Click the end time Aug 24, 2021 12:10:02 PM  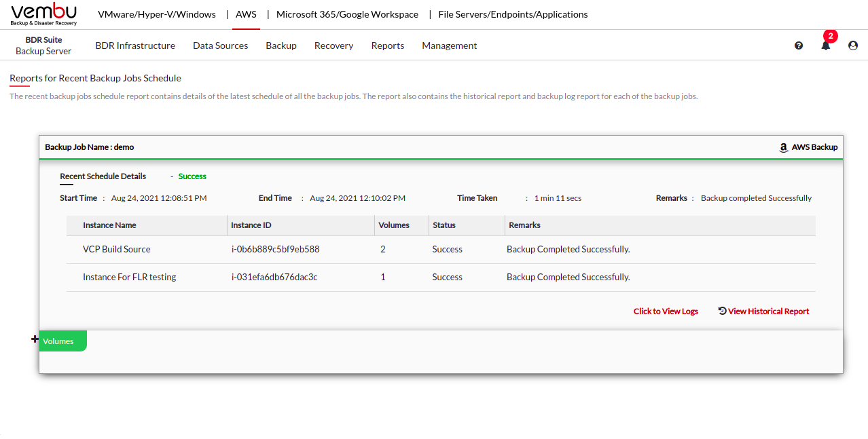pos(358,198)
